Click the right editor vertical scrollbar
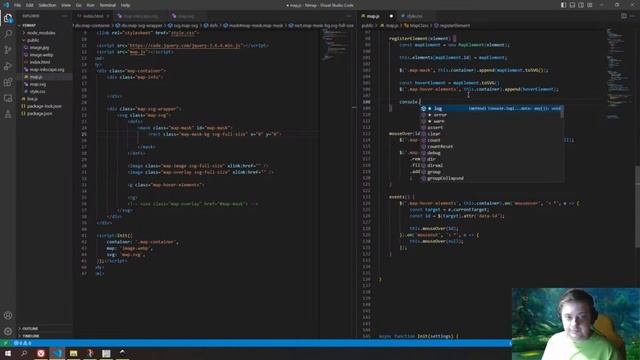This screenshot has height=360, width=640. 638,207
